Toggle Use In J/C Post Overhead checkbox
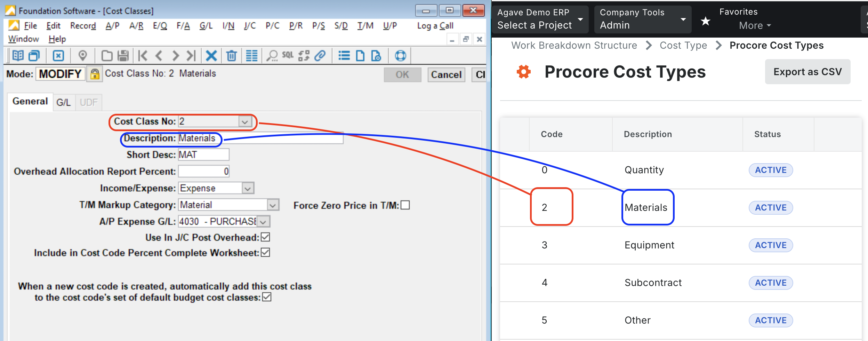Screen dimensions: 868x341 click(265, 237)
